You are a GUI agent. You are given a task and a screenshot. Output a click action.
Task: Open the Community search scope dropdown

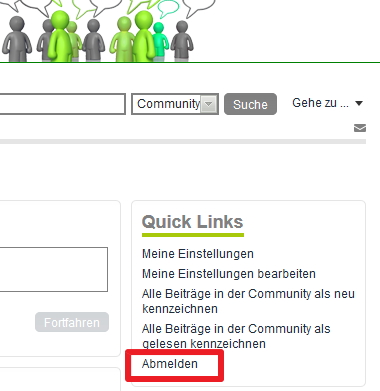click(x=175, y=104)
